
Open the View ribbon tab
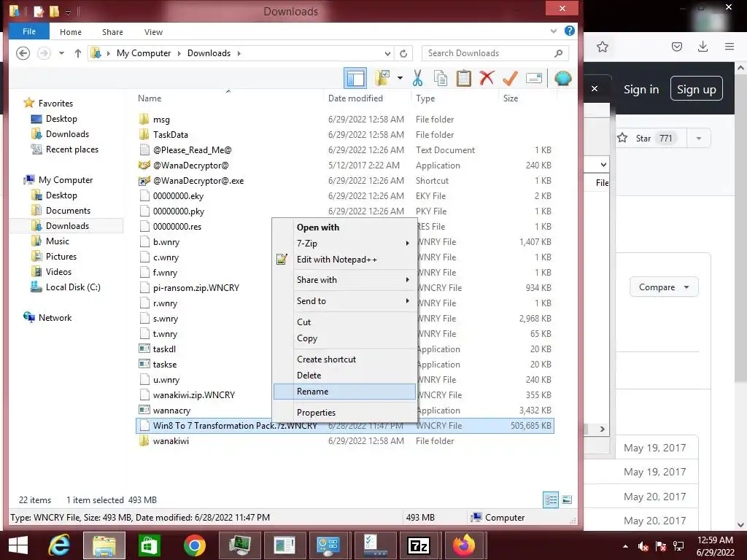click(x=153, y=32)
